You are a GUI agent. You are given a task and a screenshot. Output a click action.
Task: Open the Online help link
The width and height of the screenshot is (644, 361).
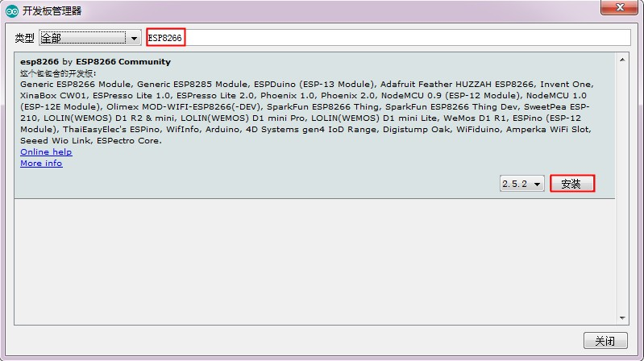(46, 152)
